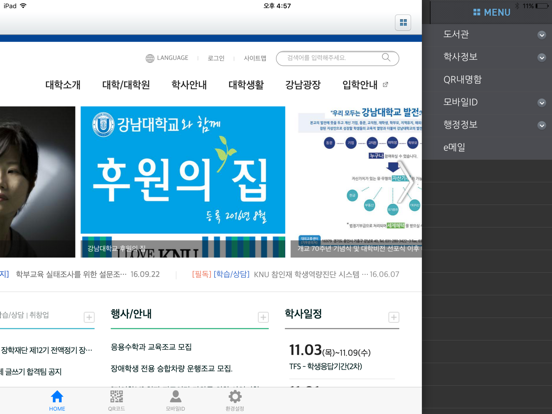Screen dimensions: 552x414
Task: Open 응용수학과 교육조교 모집 post
Action: point(151,347)
